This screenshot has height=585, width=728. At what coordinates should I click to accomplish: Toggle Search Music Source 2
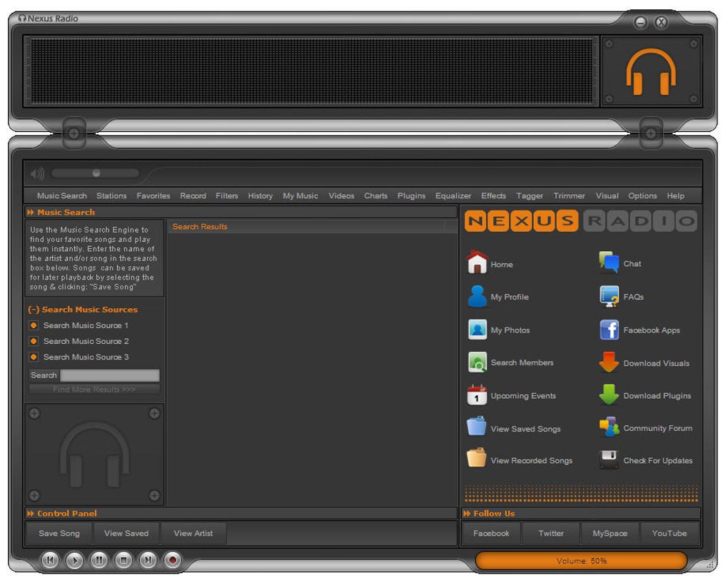pos(34,341)
